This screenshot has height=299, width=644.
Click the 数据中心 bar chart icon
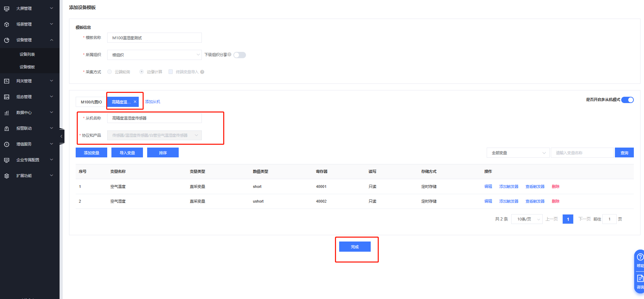click(7, 113)
